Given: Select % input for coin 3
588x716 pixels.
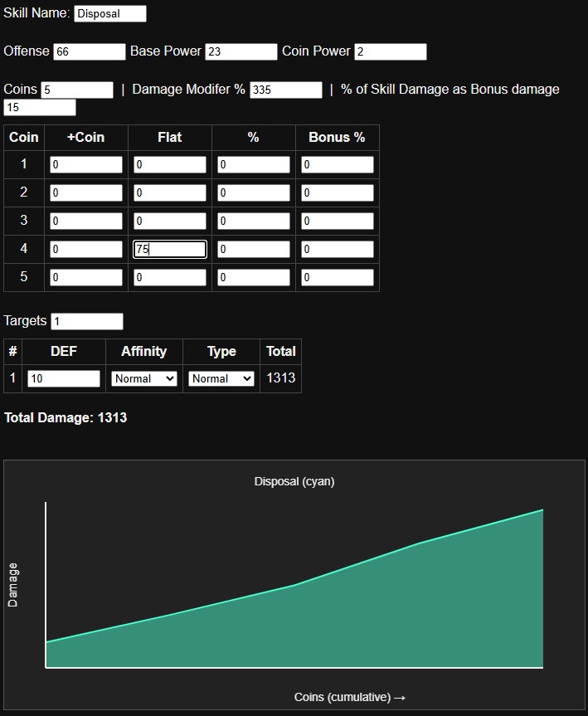Looking at the screenshot, I should (254, 222).
